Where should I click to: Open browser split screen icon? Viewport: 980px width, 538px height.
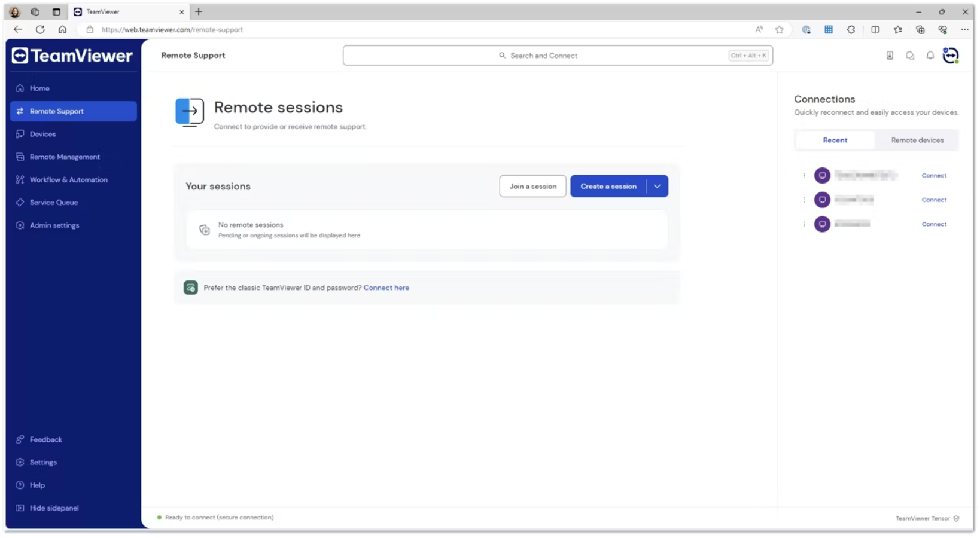point(875,29)
